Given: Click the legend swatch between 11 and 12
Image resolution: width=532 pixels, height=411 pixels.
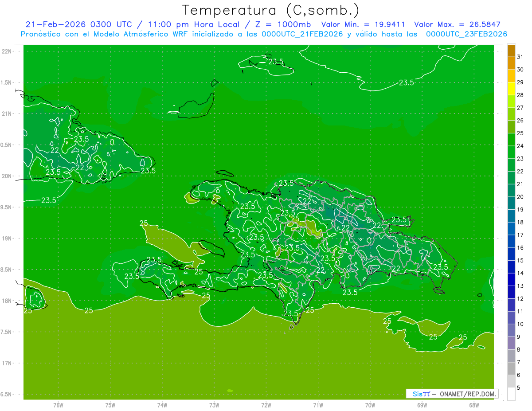Looking at the screenshot, I should pos(511,305).
